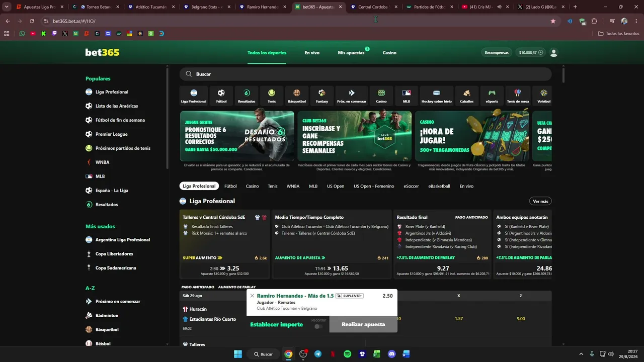Switch to En vivo header tab
This screenshot has width=644, height=362.
click(x=312, y=53)
